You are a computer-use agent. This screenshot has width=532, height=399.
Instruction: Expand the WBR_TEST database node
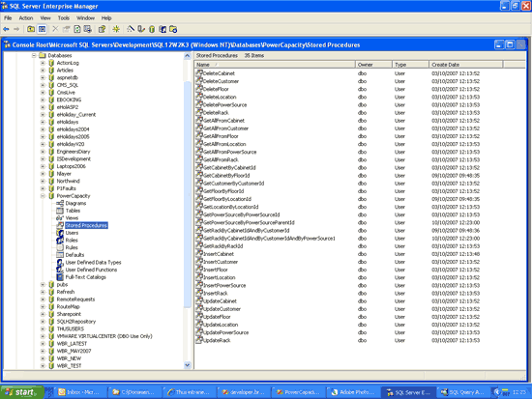tap(43, 366)
